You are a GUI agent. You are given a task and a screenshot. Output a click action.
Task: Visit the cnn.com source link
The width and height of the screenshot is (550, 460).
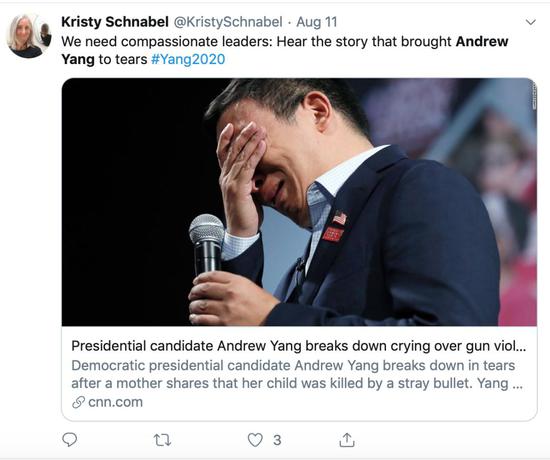(x=115, y=402)
